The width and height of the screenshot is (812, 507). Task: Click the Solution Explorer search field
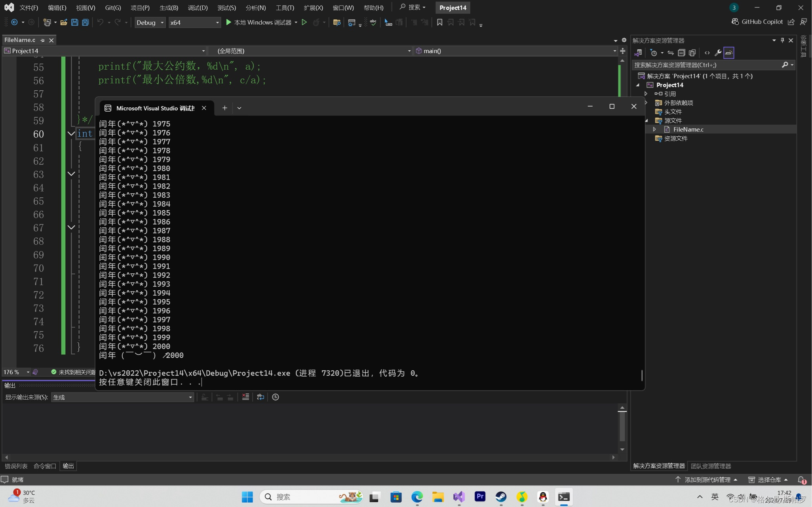pos(707,65)
